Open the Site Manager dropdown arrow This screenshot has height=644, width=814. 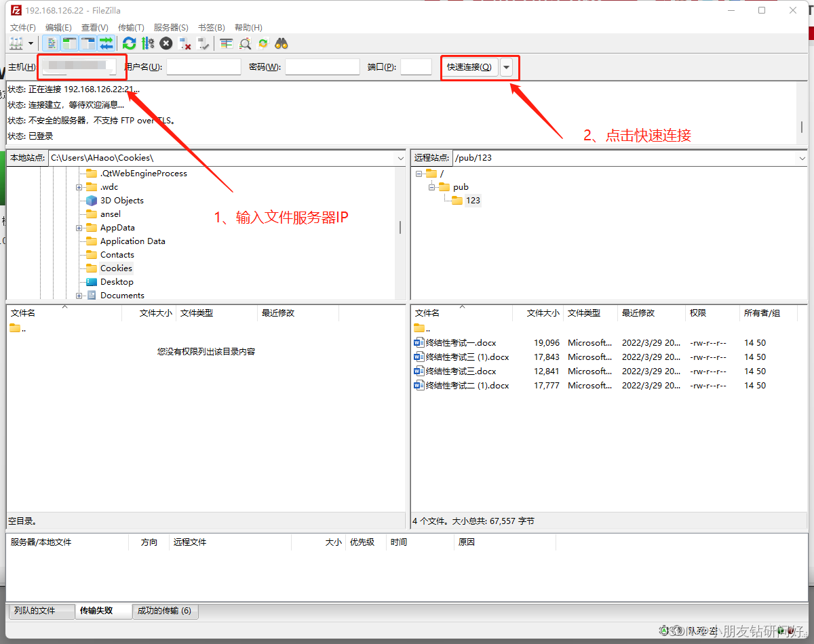pyautogui.click(x=31, y=43)
